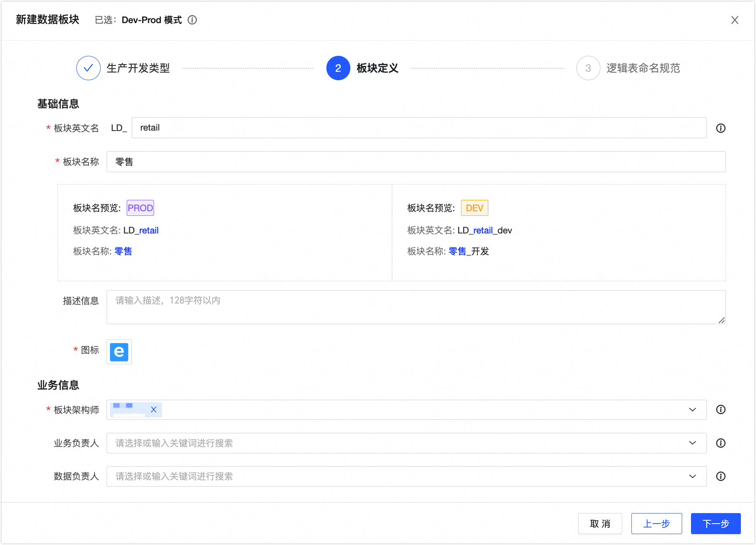Click the info icon next to Dev-Prod 模式

192,20
